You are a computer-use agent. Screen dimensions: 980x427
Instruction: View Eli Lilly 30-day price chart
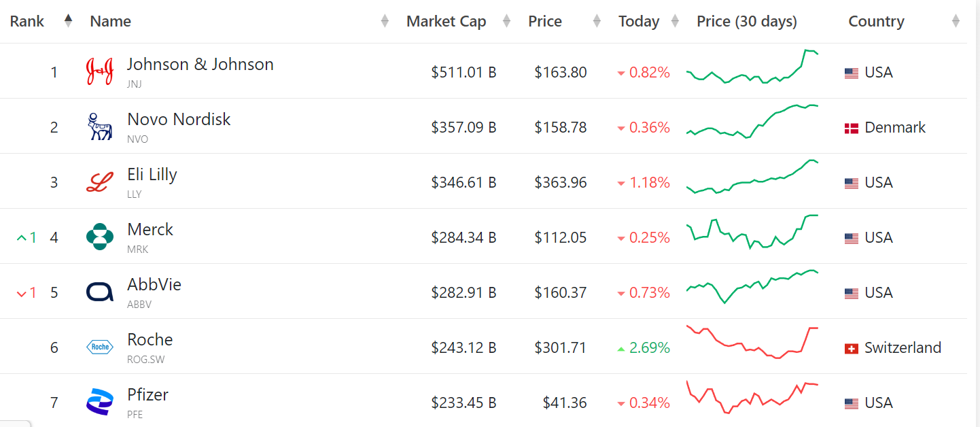pyautogui.click(x=752, y=177)
